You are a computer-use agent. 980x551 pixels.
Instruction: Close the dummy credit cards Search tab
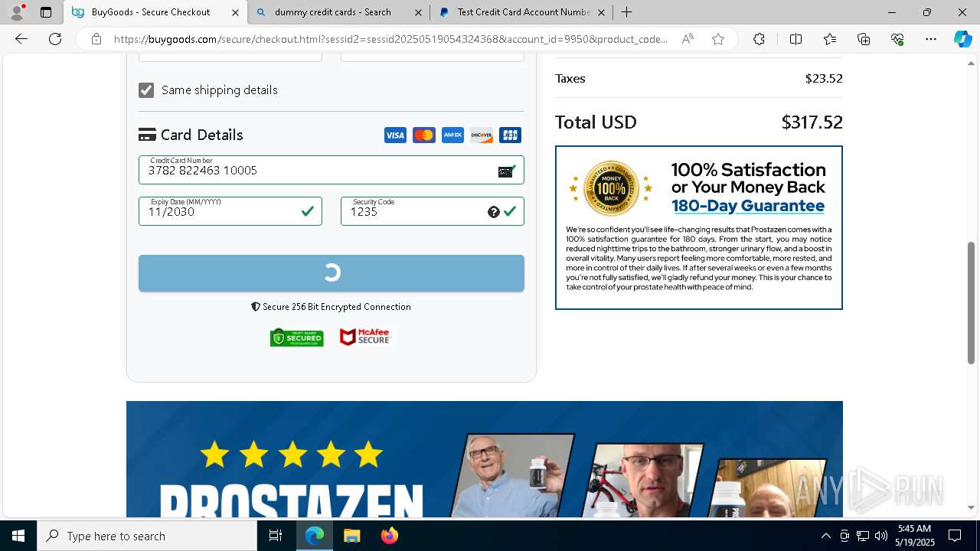(418, 12)
